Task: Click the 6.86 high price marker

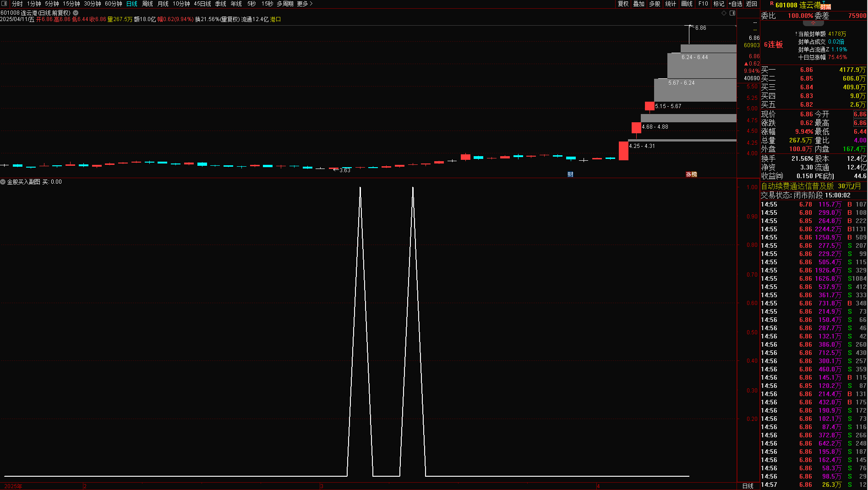Action: (x=700, y=28)
